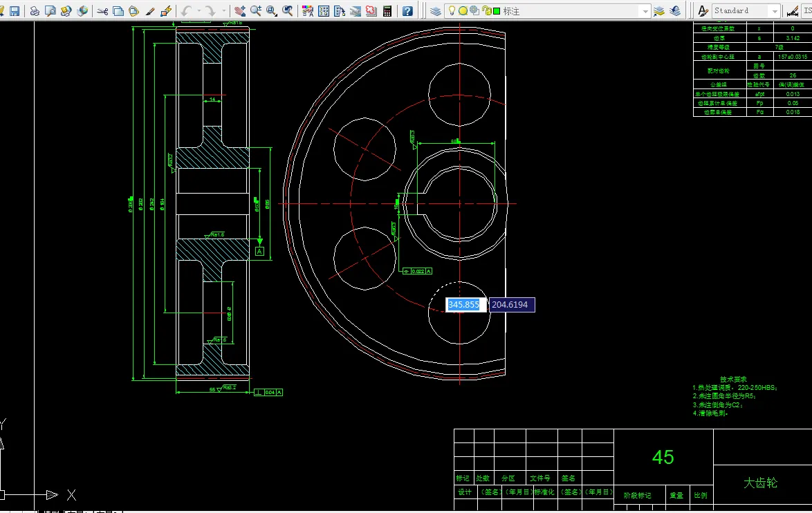This screenshot has height=513, width=812.
Task: Click Make Object's Layer Current icon
Action: click(x=658, y=11)
